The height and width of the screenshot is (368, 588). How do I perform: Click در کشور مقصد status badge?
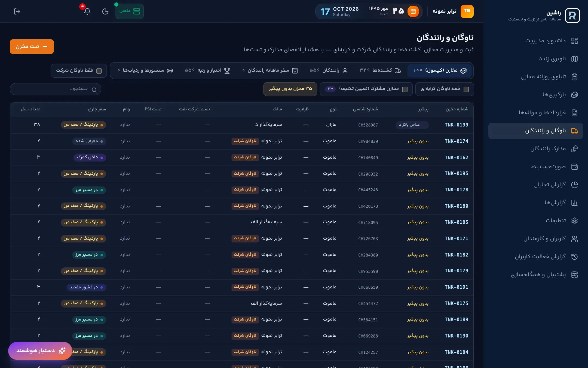[x=86, y=287]
